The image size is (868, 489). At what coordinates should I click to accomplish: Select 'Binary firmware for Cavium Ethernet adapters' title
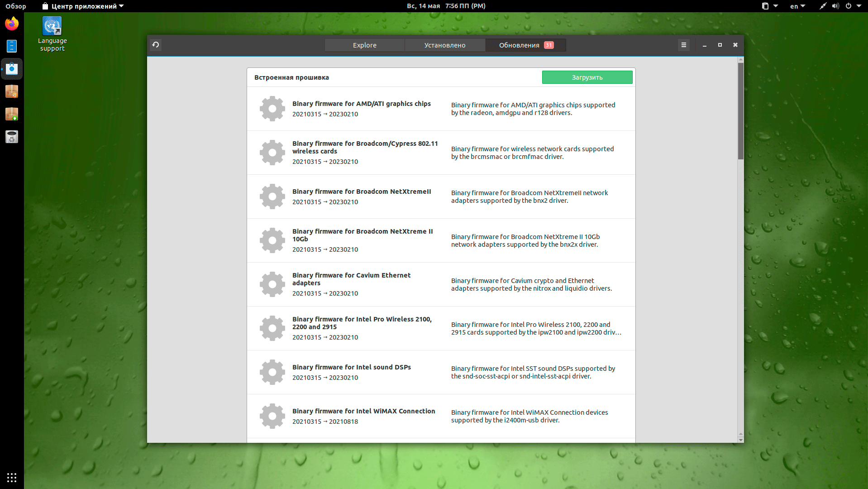[352, 279]
